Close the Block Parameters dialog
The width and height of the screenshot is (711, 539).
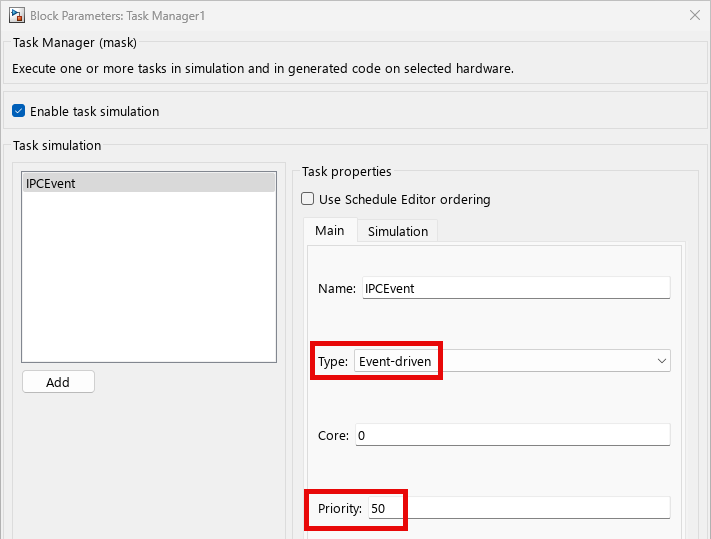[694, 15]
